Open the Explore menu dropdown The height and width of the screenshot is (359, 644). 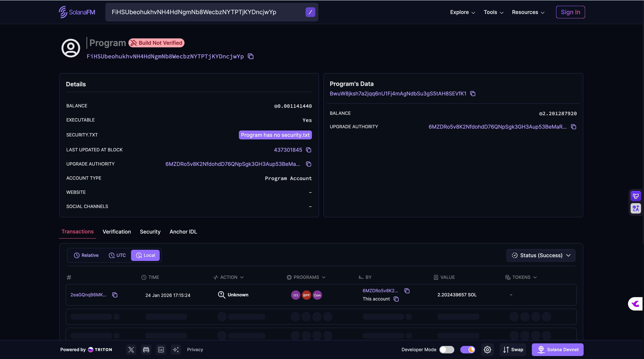coord(462,12)
